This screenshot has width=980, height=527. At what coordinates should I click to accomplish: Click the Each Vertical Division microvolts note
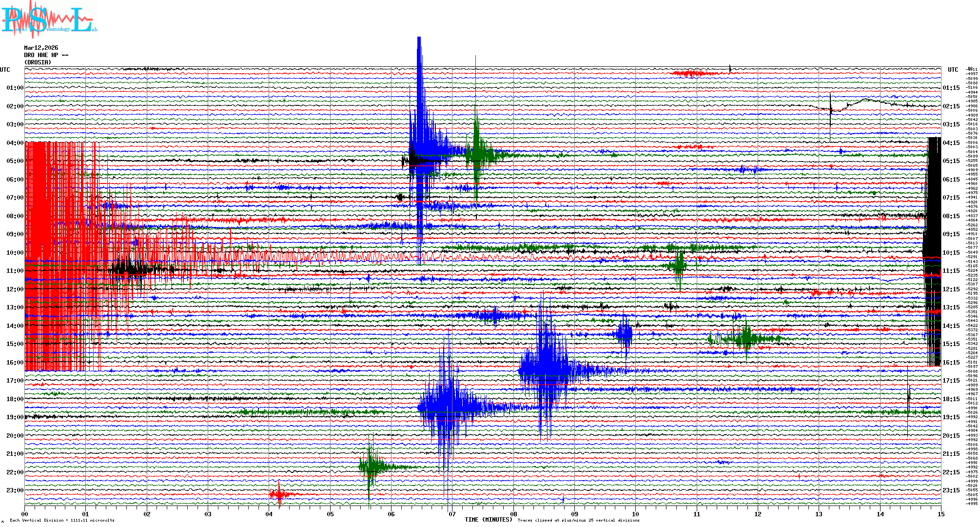click(x=62, y=520)
